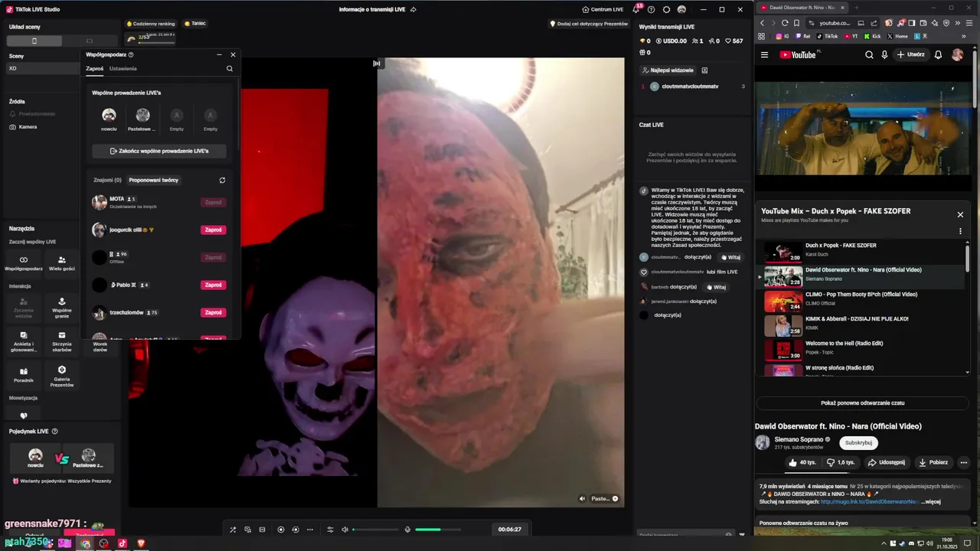This screenshot has height=551, width=980.
Task: Open audio mixer settings icon
Action: [x=330, y=530]
